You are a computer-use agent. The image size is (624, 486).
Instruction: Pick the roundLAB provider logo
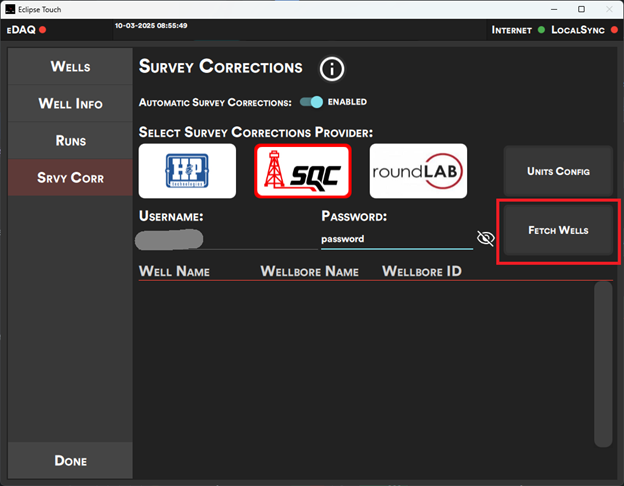pos(418,171)
